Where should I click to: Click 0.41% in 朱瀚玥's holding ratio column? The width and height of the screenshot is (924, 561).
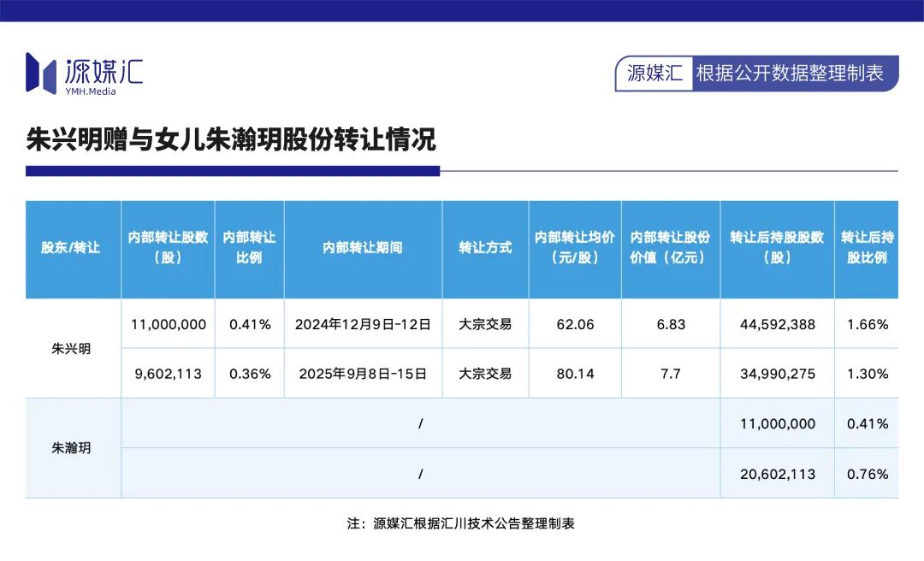click(x=868, y=423)
